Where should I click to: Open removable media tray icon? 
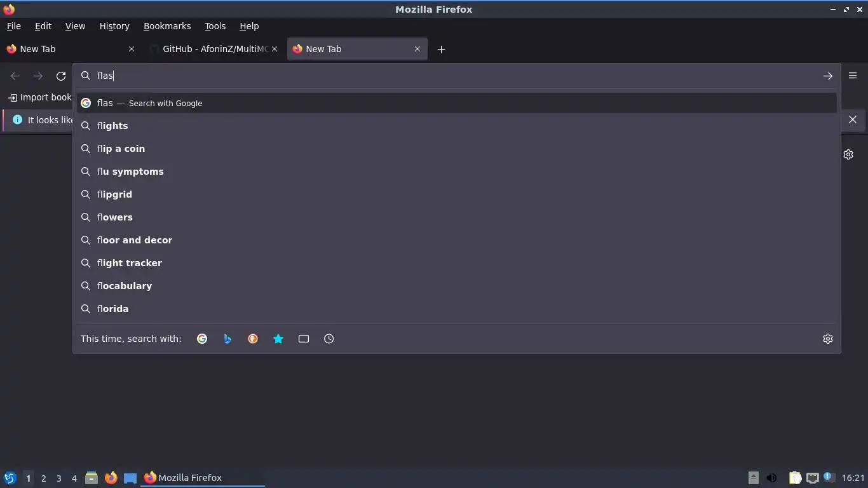[x=754, y=478]
